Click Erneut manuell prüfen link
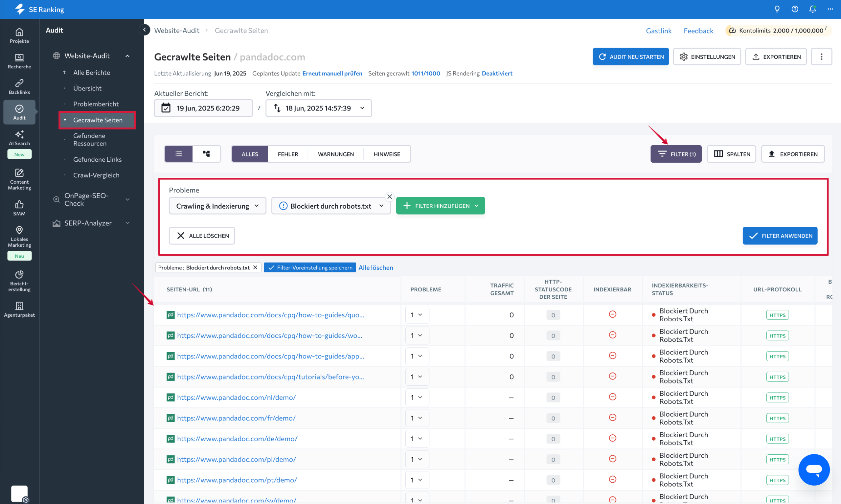 tap(332, 73)
